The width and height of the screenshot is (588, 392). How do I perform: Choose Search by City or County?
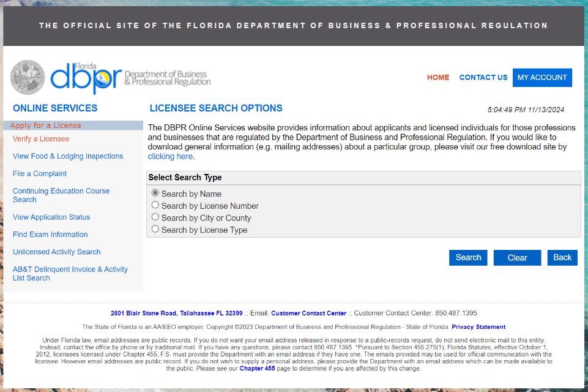155,217
